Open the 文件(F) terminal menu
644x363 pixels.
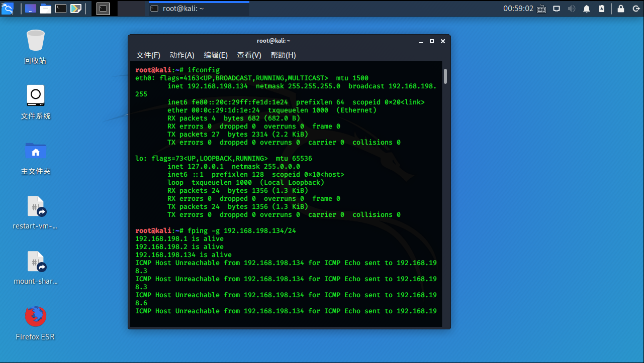coord(148,55)
